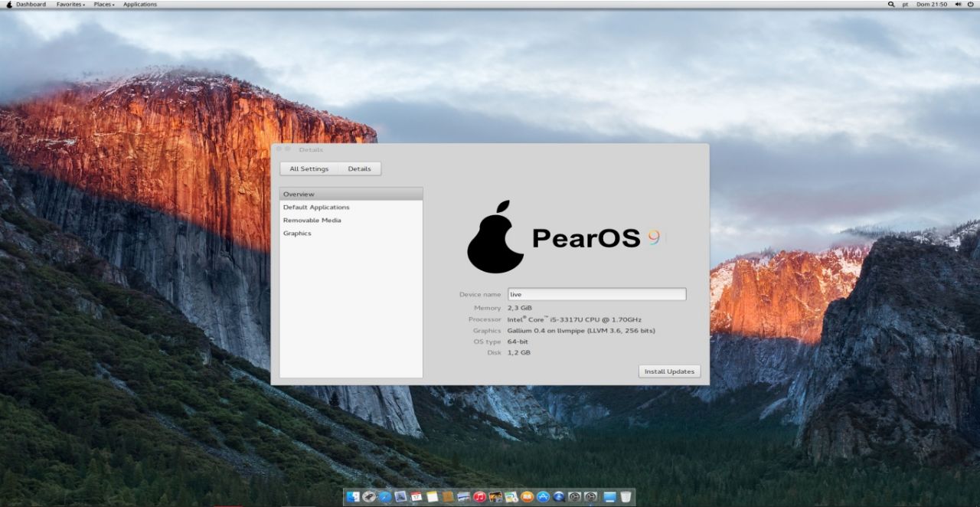Open the Mail stamp icon in dock

(x=400, y=497)
